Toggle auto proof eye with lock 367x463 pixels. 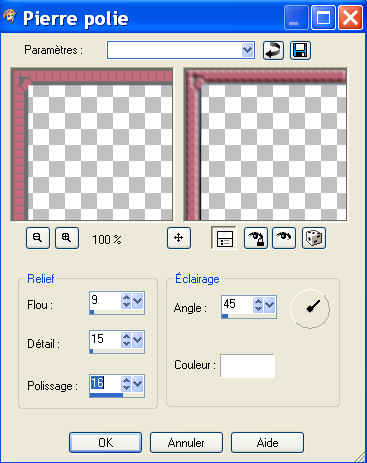256,238
